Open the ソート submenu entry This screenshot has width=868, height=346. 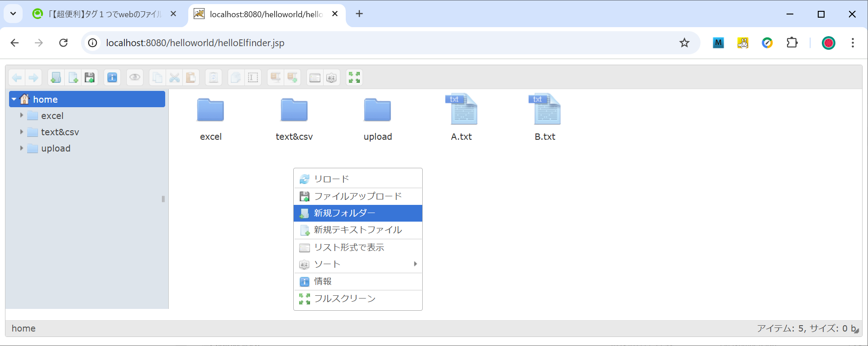(x=358, y=264)
